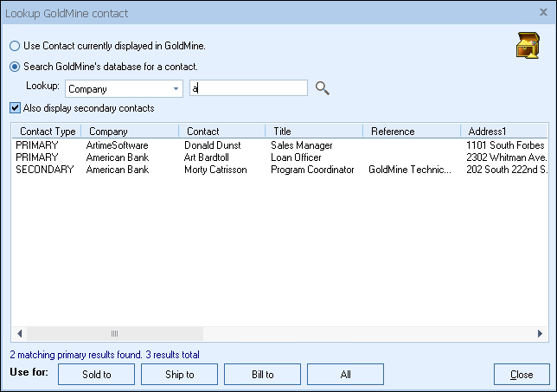Open the Lookup Company dropdown
The height and width of the screenshot is (392, 557).
tap(176, 88)
